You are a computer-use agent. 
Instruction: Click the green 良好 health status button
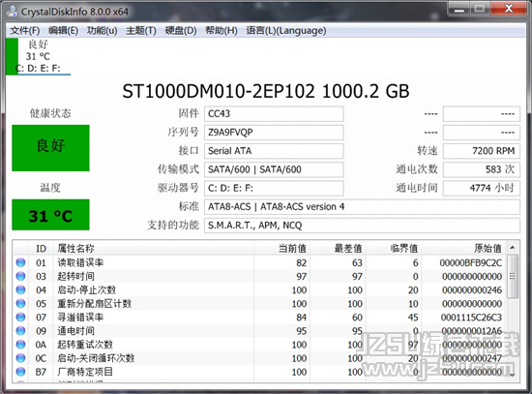click(x=50, y=148)
